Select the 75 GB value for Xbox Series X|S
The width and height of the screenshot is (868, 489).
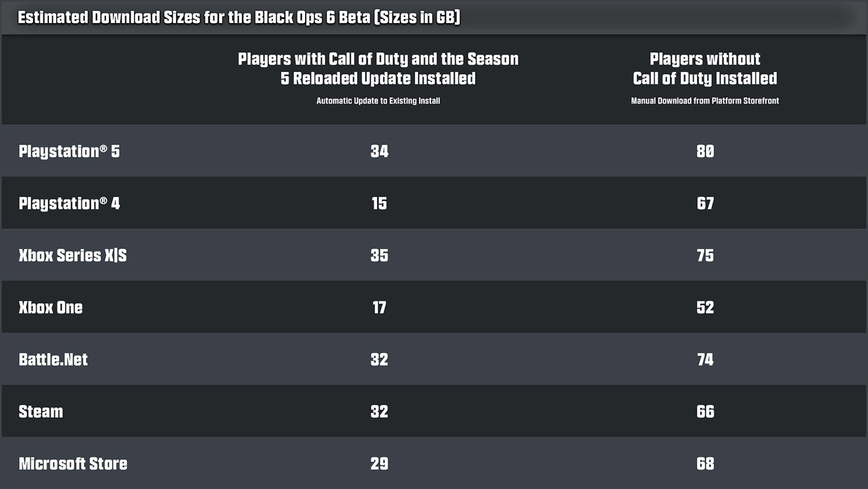[x=705, y=256]
